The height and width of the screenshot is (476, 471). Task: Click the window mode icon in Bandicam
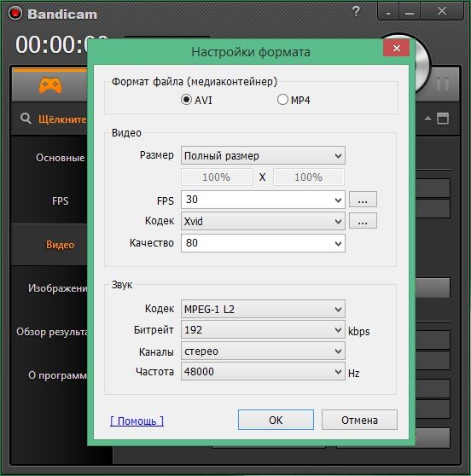(x=443, y=119)
